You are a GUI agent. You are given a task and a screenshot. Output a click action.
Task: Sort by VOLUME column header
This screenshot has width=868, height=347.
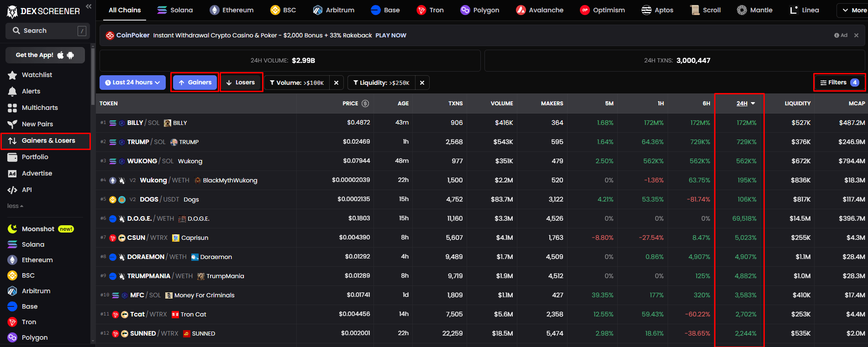pyautogui.click(x=502, y=104)
